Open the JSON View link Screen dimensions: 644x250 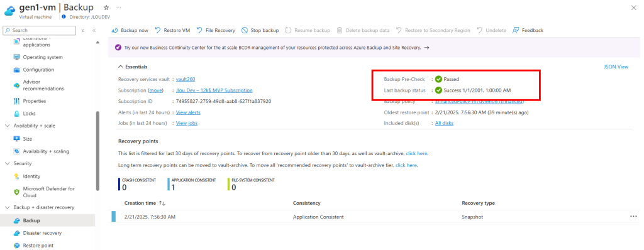coord(616,67)
